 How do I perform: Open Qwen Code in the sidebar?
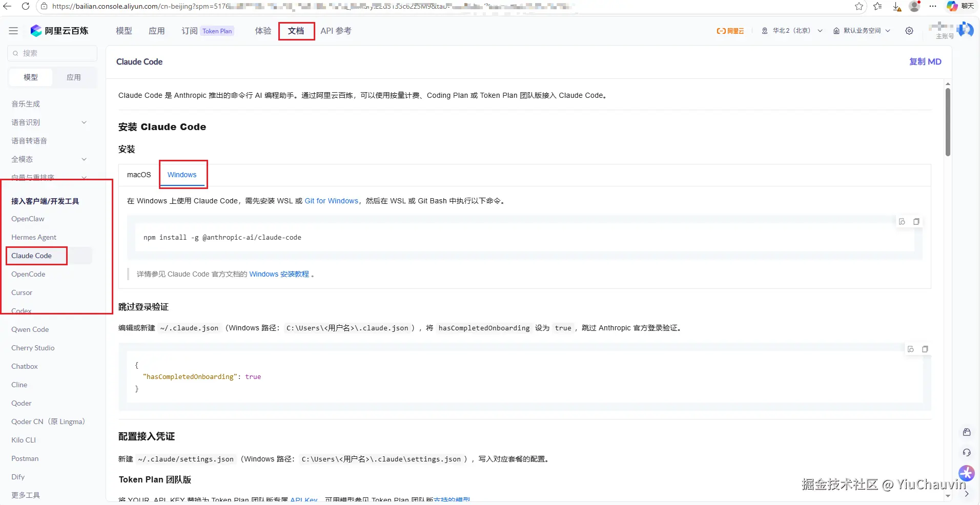[x=30, y=329]
